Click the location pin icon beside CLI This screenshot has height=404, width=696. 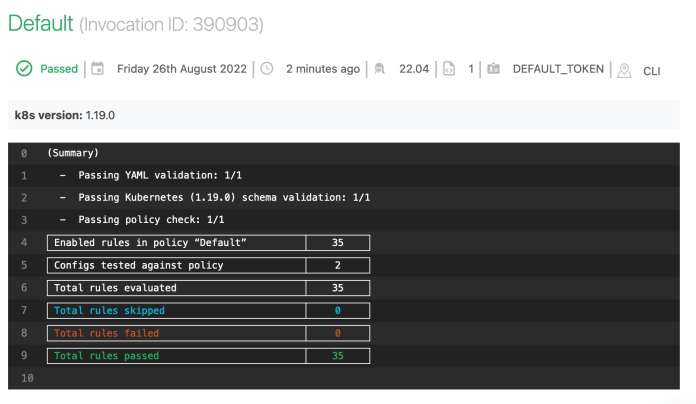tap(624, 71)
